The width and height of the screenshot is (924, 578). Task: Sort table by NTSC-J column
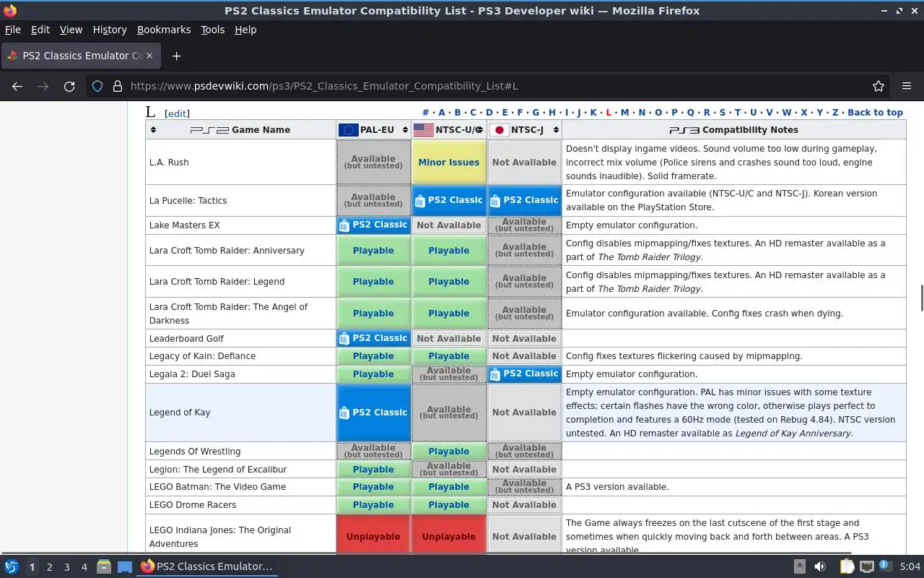pos(555,130)
